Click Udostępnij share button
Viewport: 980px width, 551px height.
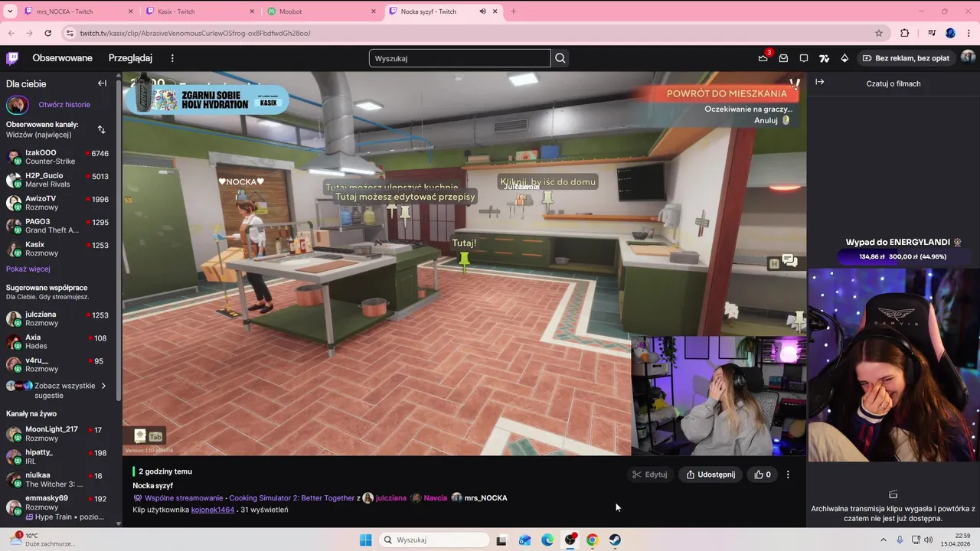coord(710,474)
